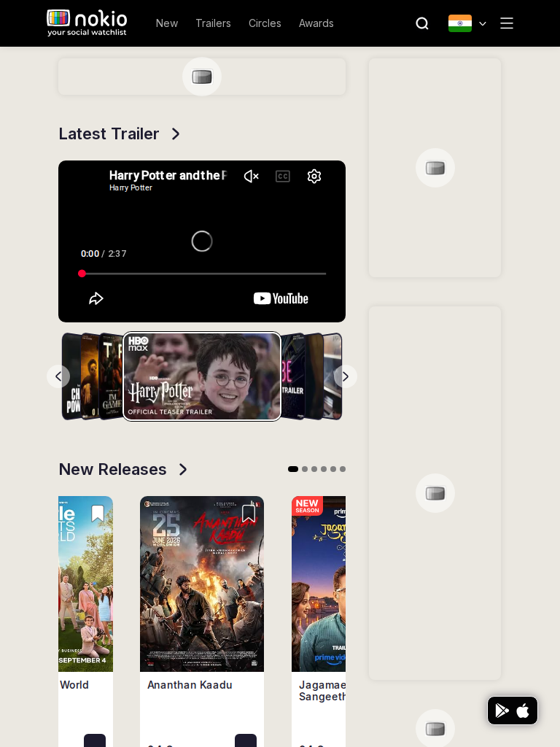
Task: Open the Ananthan Kaadu title
Action: tap(190, 684)
